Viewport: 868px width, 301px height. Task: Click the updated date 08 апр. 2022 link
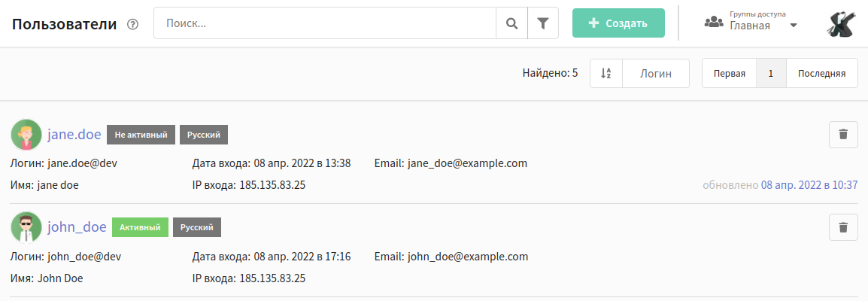pyautogui.click(x=809, y=185)
